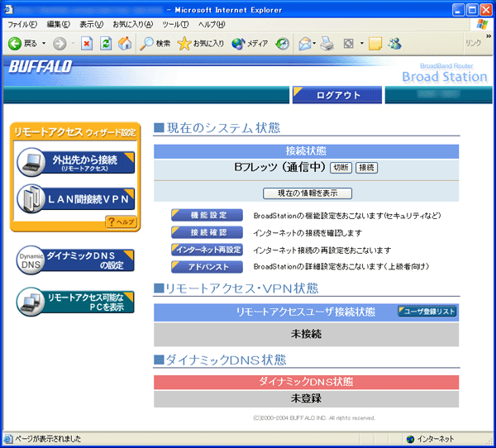
Task: Open ユーザ登録リスト user list button
Action: point(427,312)
